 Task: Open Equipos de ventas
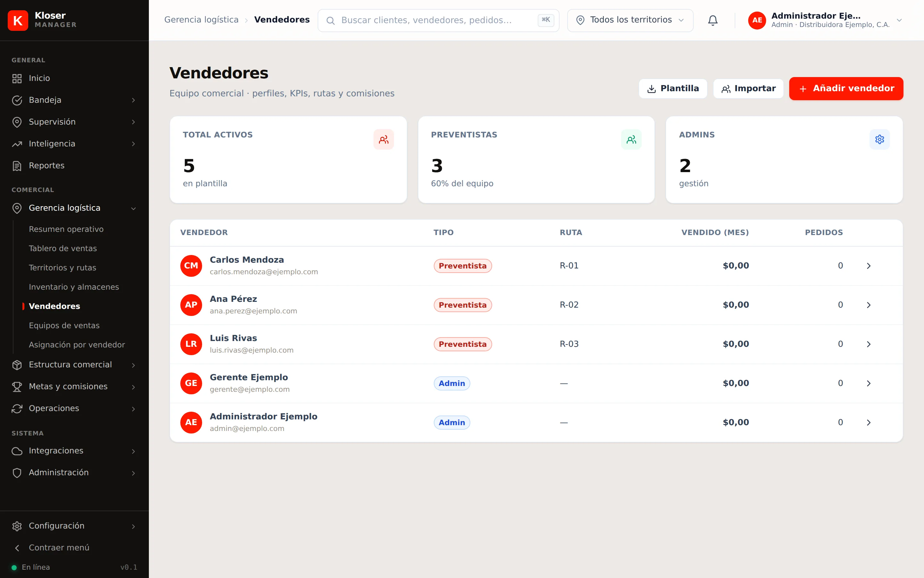click(x=64, y=326)
